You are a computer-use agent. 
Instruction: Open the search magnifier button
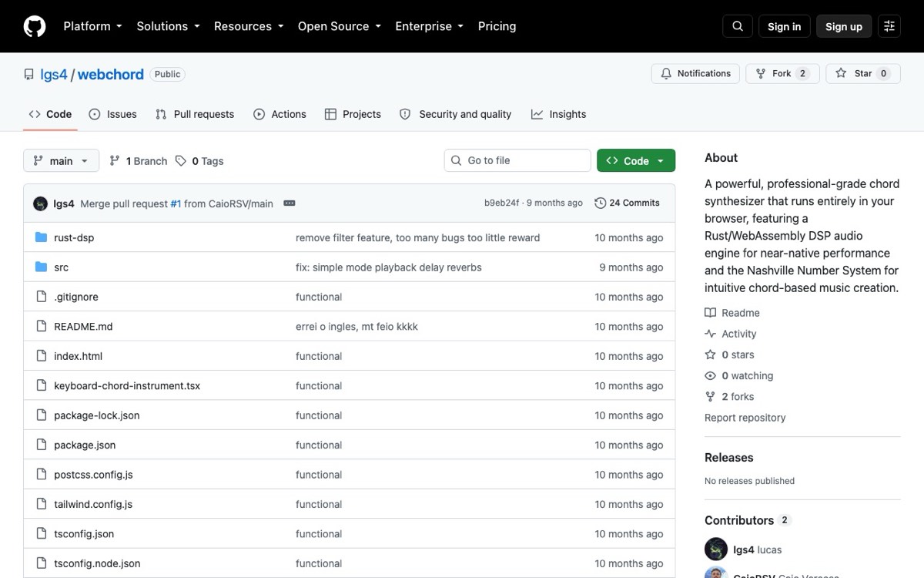point(737,26)
